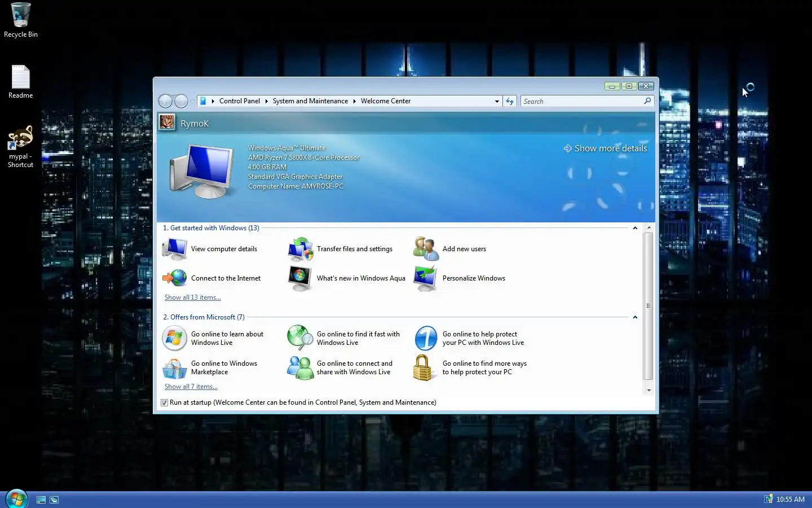Click the Get started with Windows heading
812x508 pixels.
tap(211, 228)
